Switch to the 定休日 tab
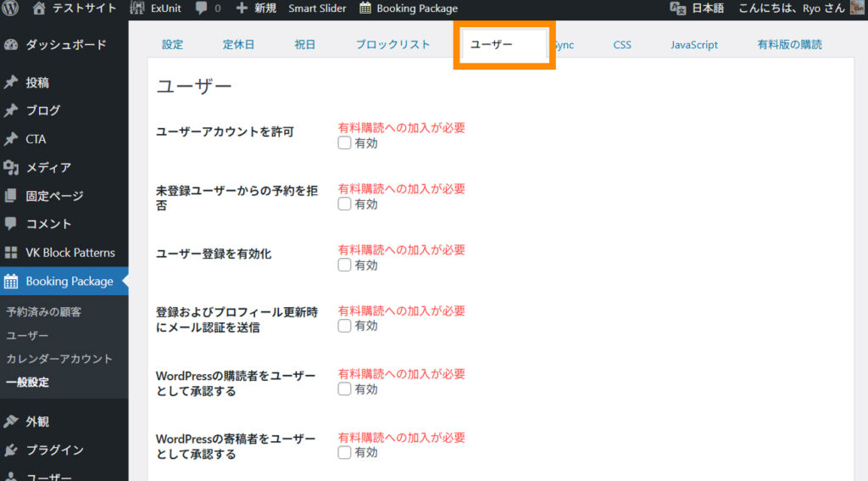868x481 pixels. [238, 44]
